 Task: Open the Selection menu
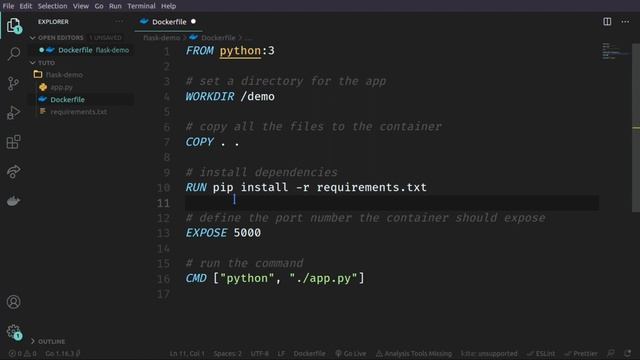tap(52, 6)
